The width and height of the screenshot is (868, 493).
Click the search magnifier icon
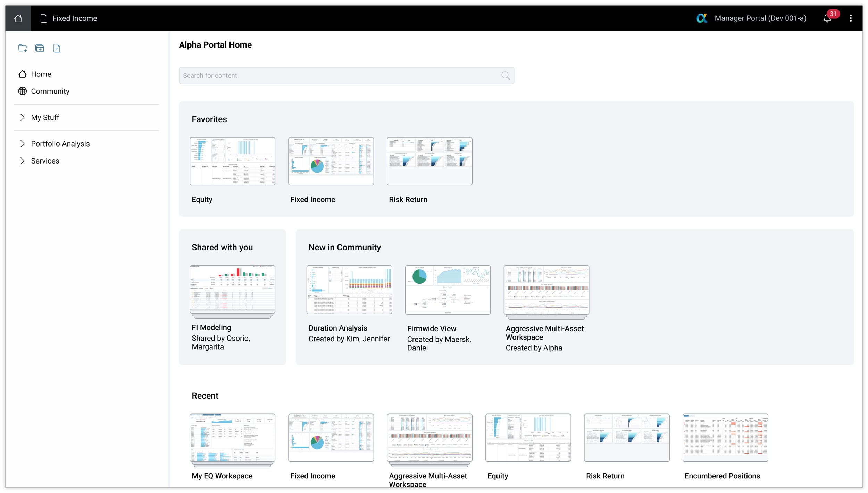(506, 76)
